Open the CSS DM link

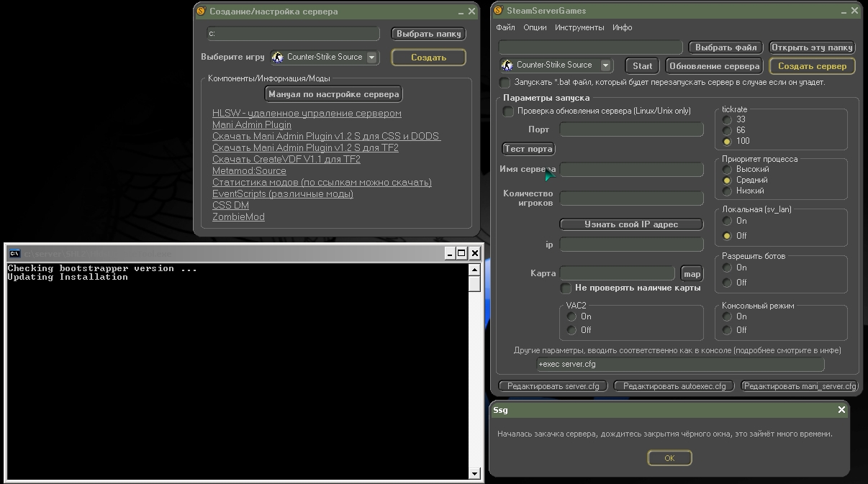230,206
